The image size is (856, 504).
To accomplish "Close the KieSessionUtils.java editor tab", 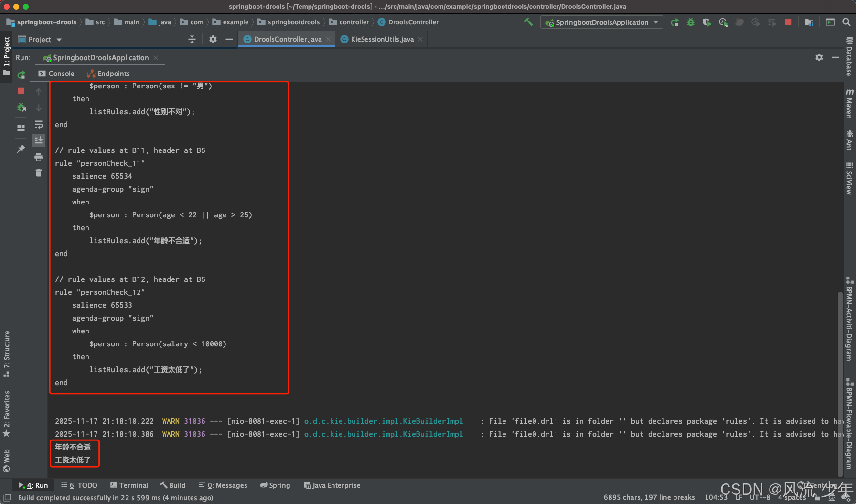I will point(420,39).
